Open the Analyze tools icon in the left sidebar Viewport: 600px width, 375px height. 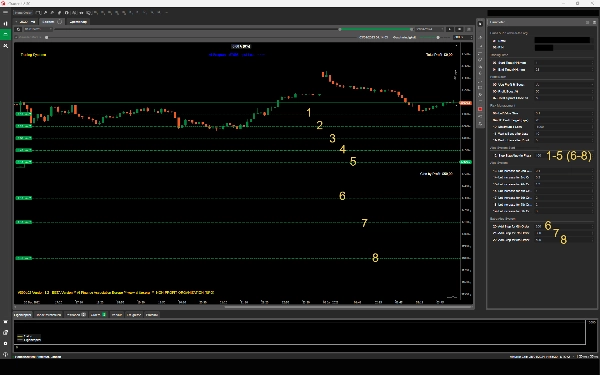tap(5, 46)
